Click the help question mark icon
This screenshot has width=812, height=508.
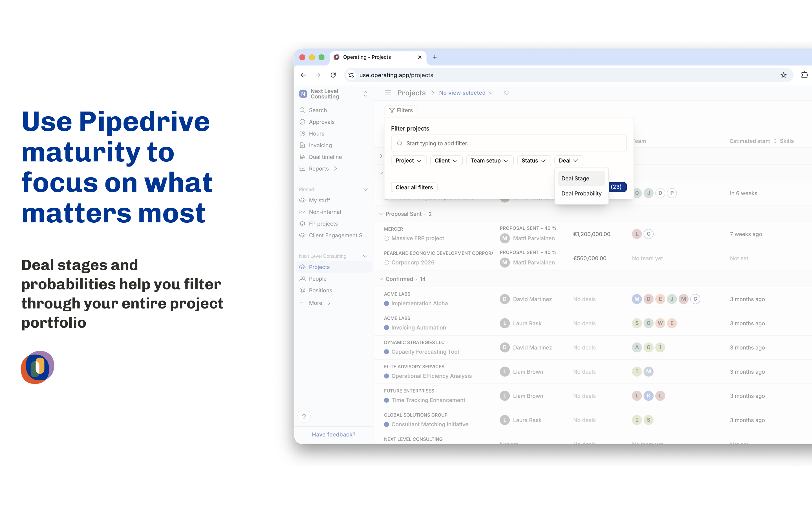304,417
